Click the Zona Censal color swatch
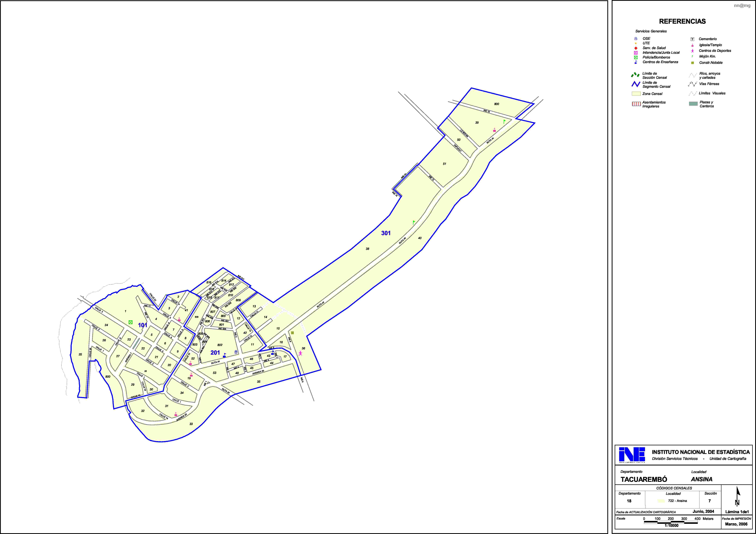The image size is (756, 534). pos(636,94)
